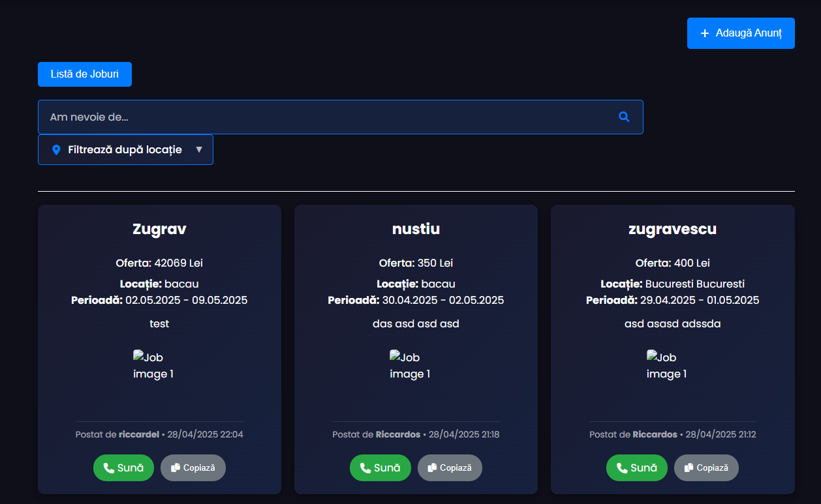Click copy icon on nustiu card
821x504 pixels.
(x=431, y=468)
